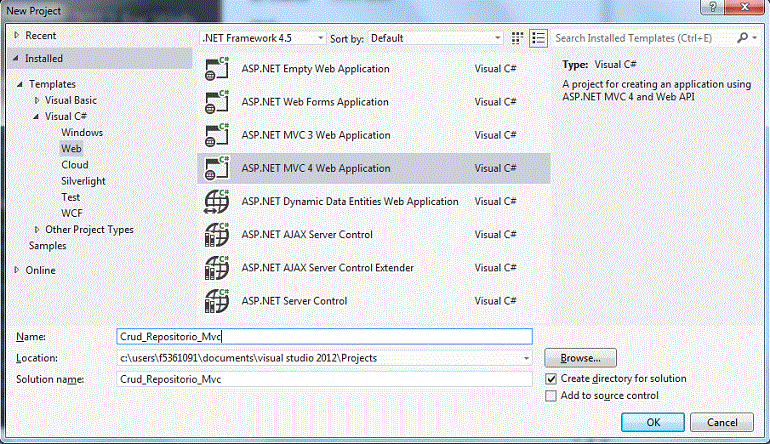Select ASP.NET Web Forms Application text
Image resolution: width=770 pixels, height=444 pixels.
click(x=315, y=102)
